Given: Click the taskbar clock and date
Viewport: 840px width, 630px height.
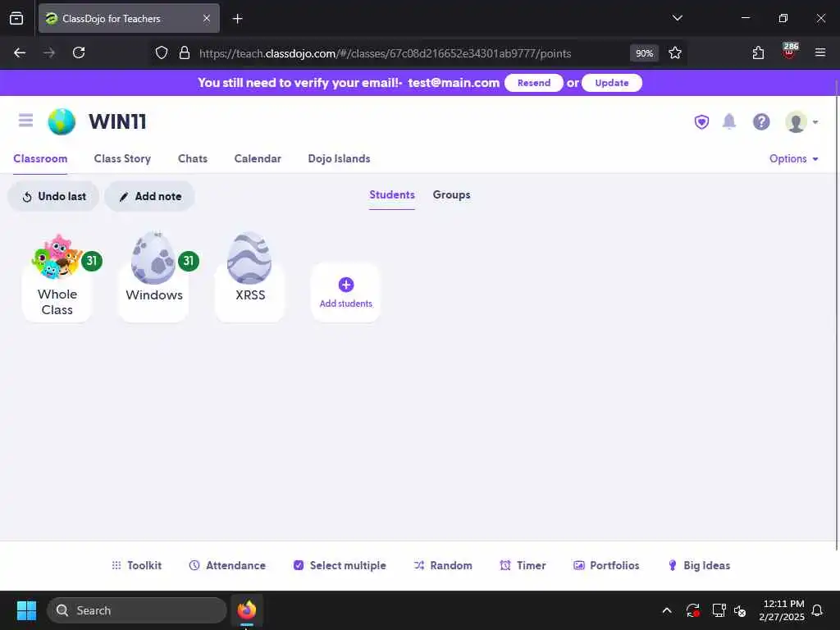Looking at the screenshot, I should tap(782, 610).
